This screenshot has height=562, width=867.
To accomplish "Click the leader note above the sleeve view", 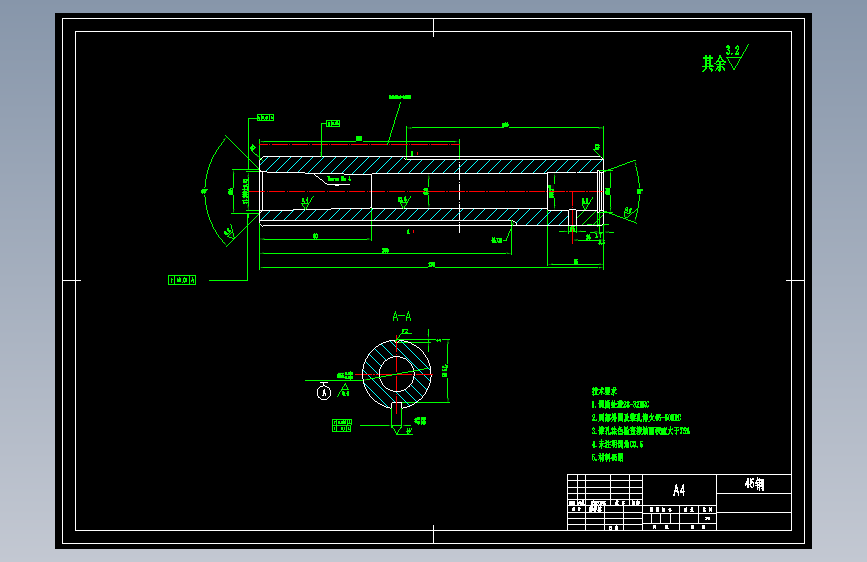I will pos(400,97).
